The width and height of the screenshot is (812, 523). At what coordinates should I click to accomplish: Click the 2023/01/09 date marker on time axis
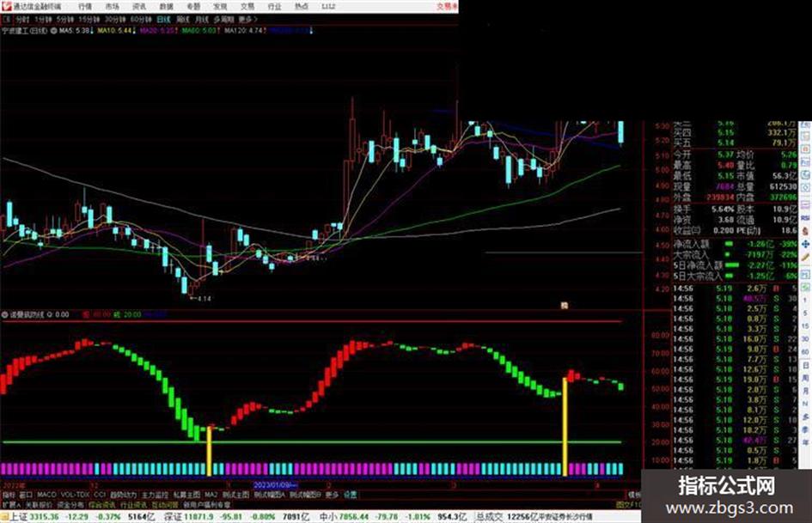tap(275, 485)
